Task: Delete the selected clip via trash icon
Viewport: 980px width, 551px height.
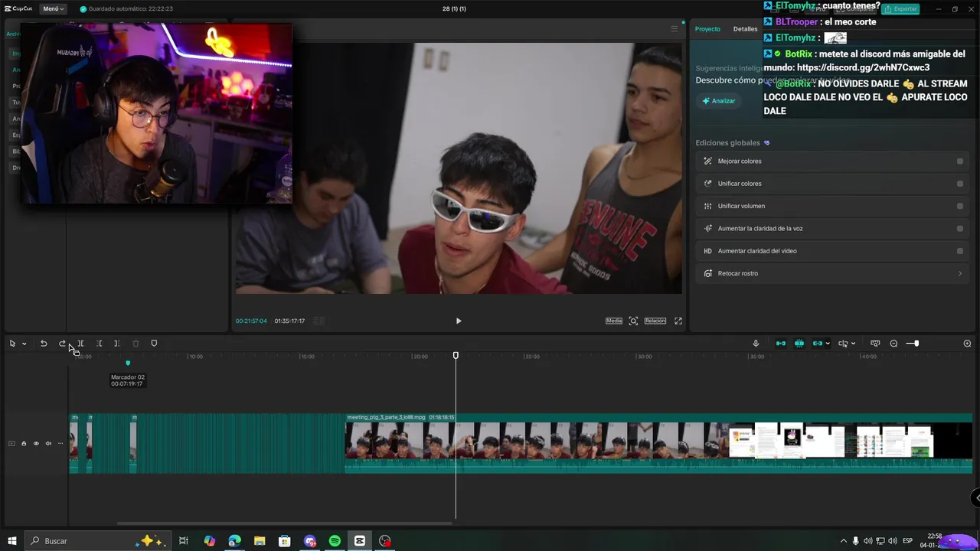Action: click(x=136, y=344)
